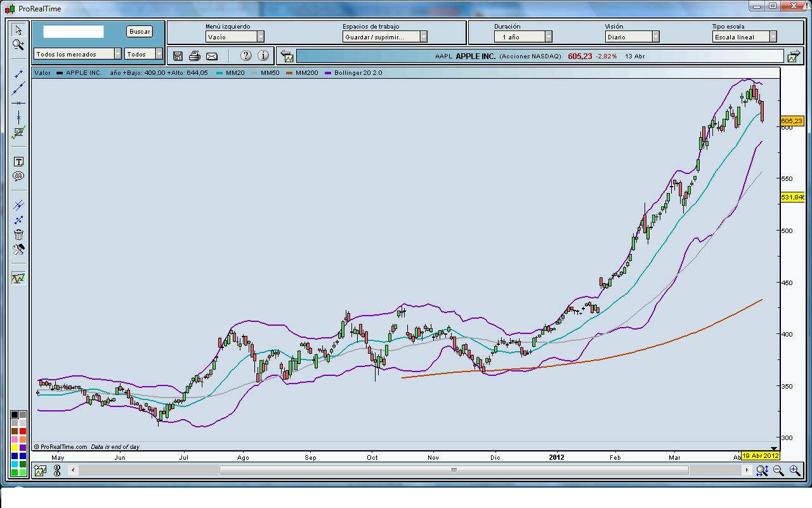Select the extended trend line tool
Image resolution: width=812 pixels, height=508 pixels.
18,89
